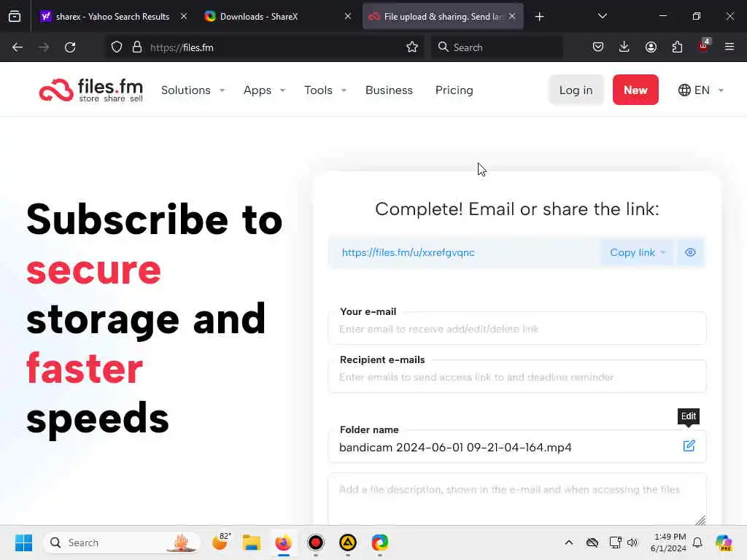Edit the folder name with the pencil icon
Image resolution: width=747 pixels, height=560 pixels.
click(689, 446)
